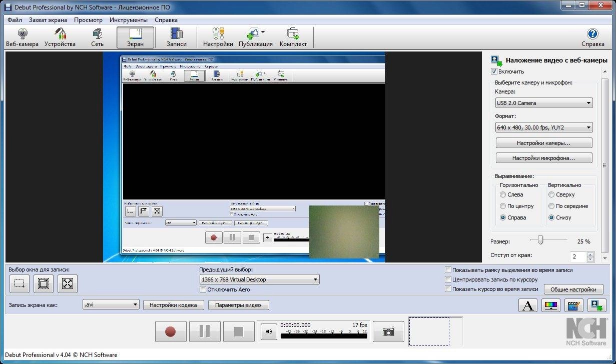The width and height of the screenshot is (616, 364).
Task: Open the .avi file format dropdown
Action: click(x=111, y=304)
